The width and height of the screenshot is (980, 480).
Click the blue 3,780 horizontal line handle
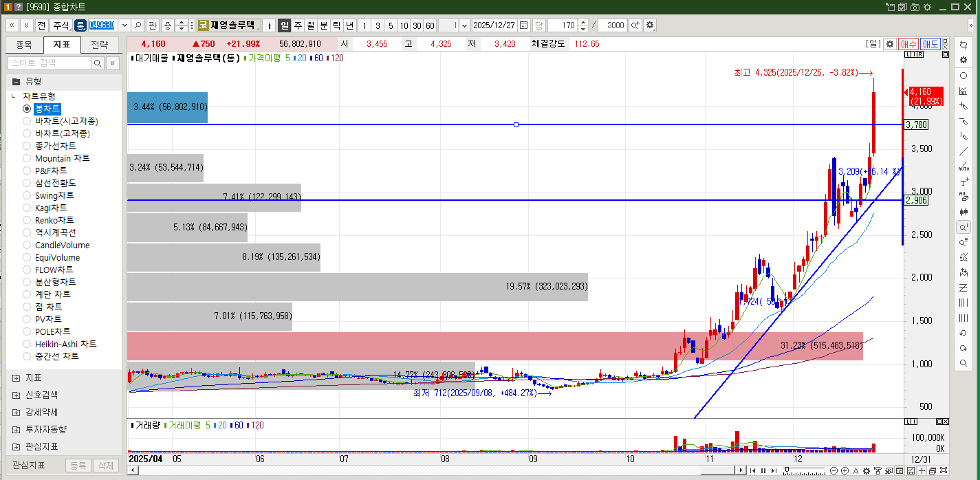pyautogui.click(x=516, y=124)
